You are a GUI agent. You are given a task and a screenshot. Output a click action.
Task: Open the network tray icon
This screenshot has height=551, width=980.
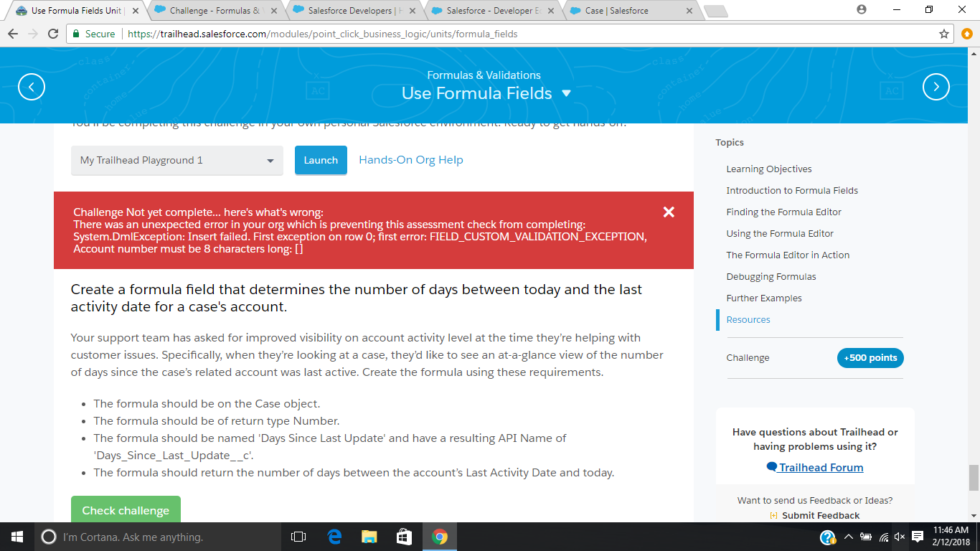point(883,537)
